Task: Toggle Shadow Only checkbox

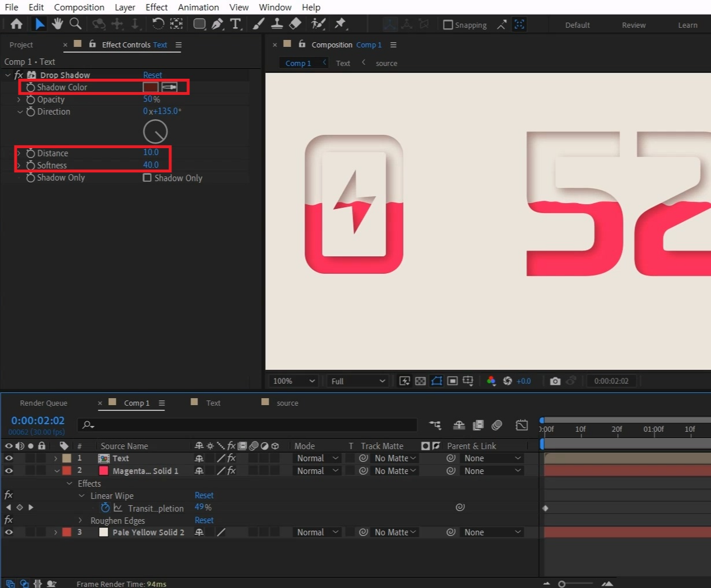Action: click(147, 178)
